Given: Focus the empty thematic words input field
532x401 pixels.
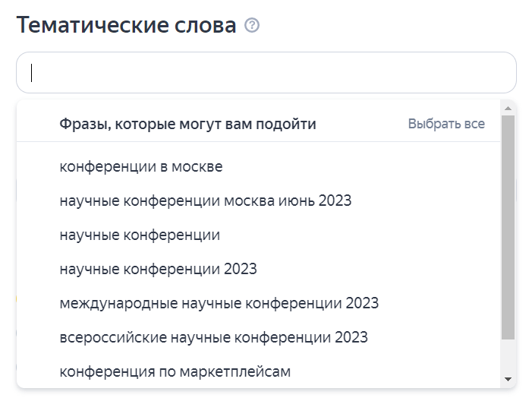Looking at the screenshot, I should coord(266,73).
